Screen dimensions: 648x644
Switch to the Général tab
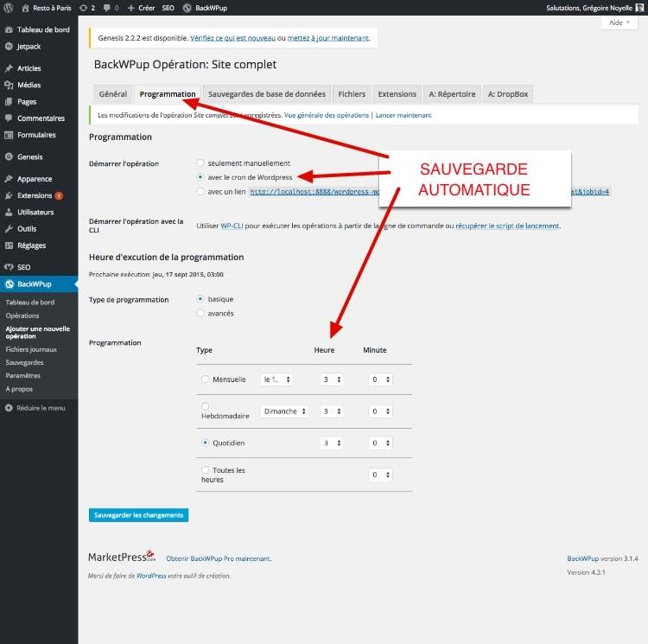point(113,94)
